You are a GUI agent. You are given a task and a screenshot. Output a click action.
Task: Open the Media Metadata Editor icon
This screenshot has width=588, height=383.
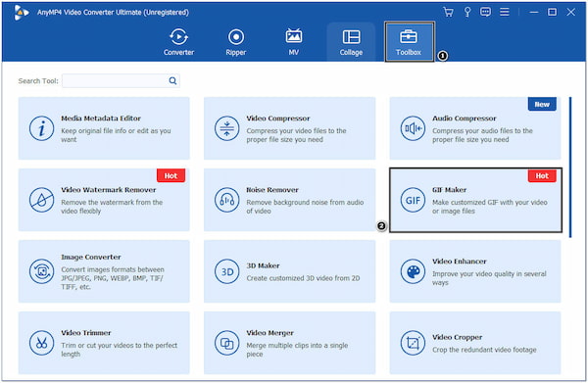coord(41,128)
